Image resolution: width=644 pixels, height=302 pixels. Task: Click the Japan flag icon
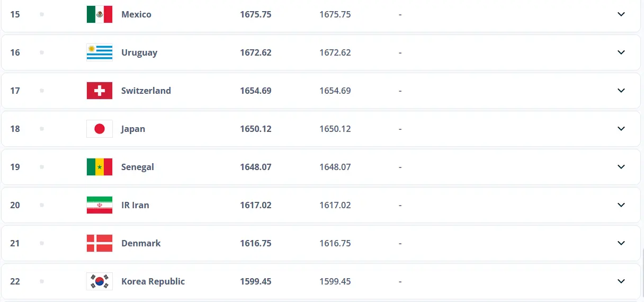coord(100,129)
